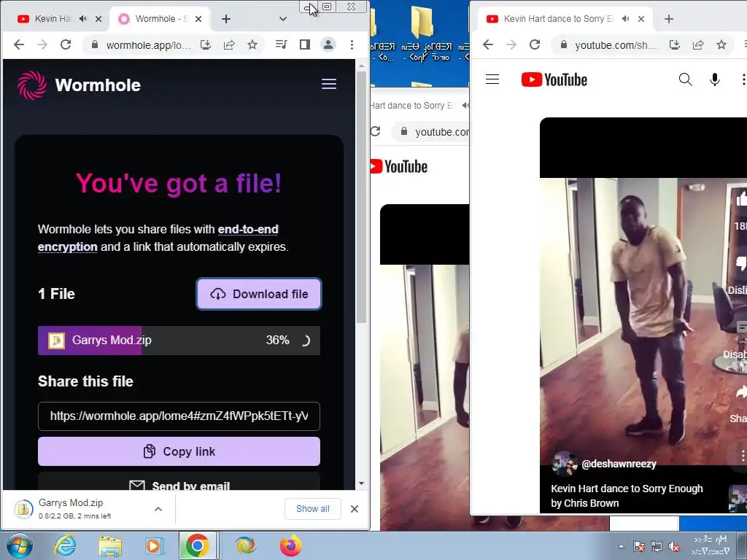The height and width of the screenshot is (560, 747).
Task: Open the YouTube guide menu in the right window
Action: [x=492, y=79]
